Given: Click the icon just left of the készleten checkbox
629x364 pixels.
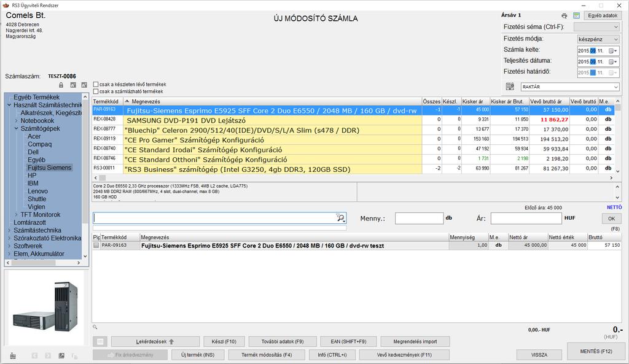Looking at the screenshot, I should coord(84,85).
